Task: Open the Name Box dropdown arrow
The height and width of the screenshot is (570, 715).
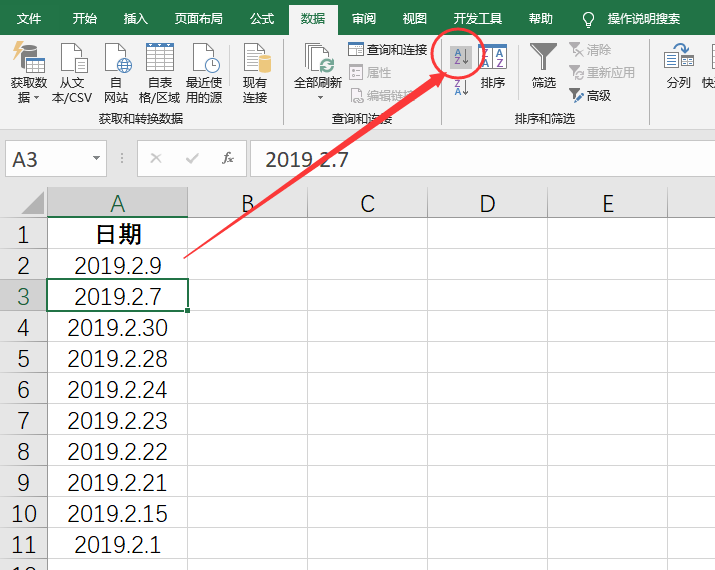Action: pyautogui.click(x=96, y=158)
